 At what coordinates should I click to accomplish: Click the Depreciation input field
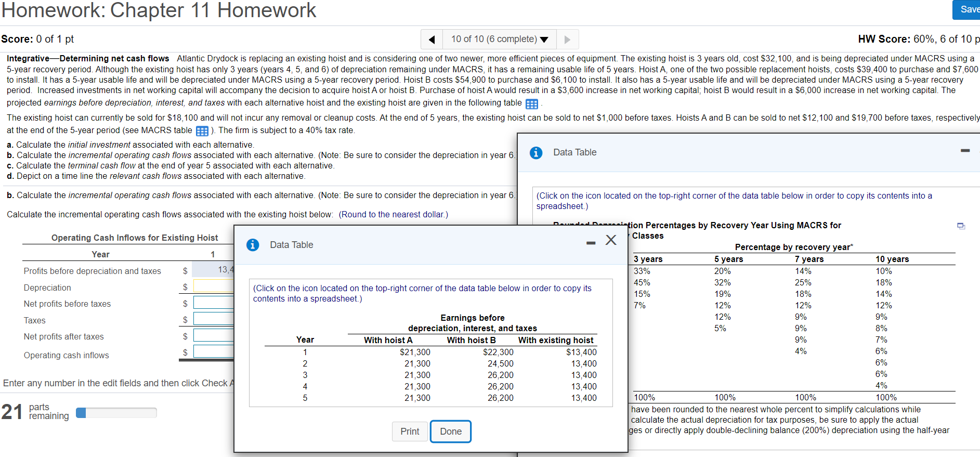click(x=214, y=286)
